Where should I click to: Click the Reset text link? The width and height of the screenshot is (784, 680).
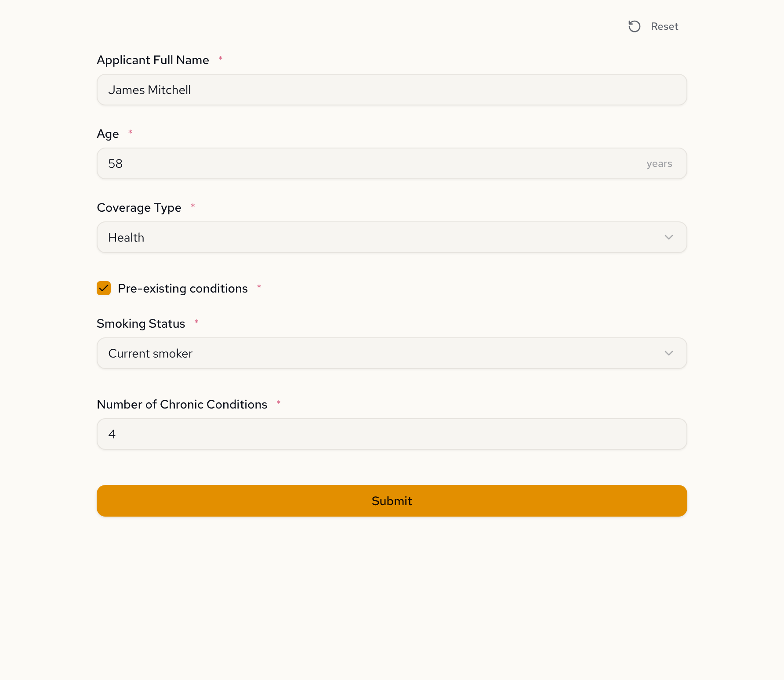pos(664,26)
